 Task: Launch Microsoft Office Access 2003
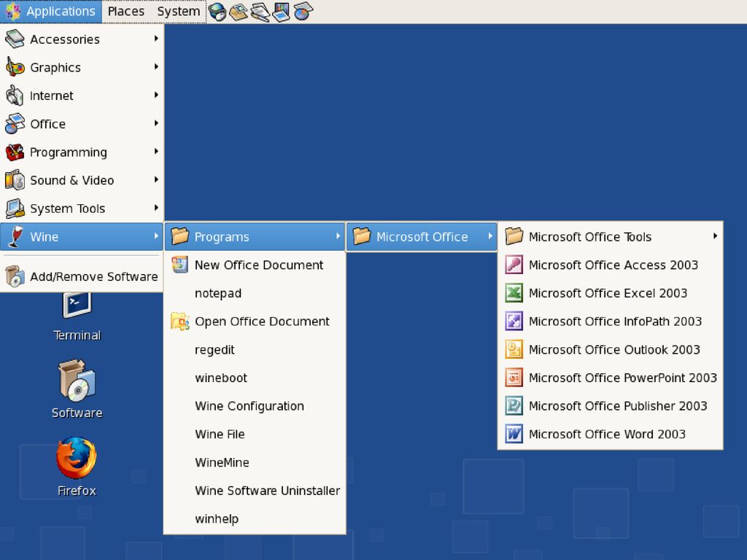610,265
